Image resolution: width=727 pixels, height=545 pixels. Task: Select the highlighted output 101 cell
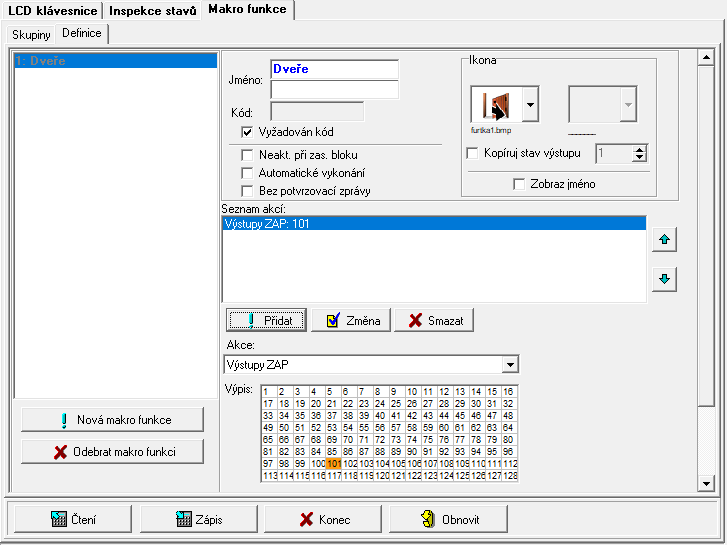pyautogui.click(x=334, y=463)
